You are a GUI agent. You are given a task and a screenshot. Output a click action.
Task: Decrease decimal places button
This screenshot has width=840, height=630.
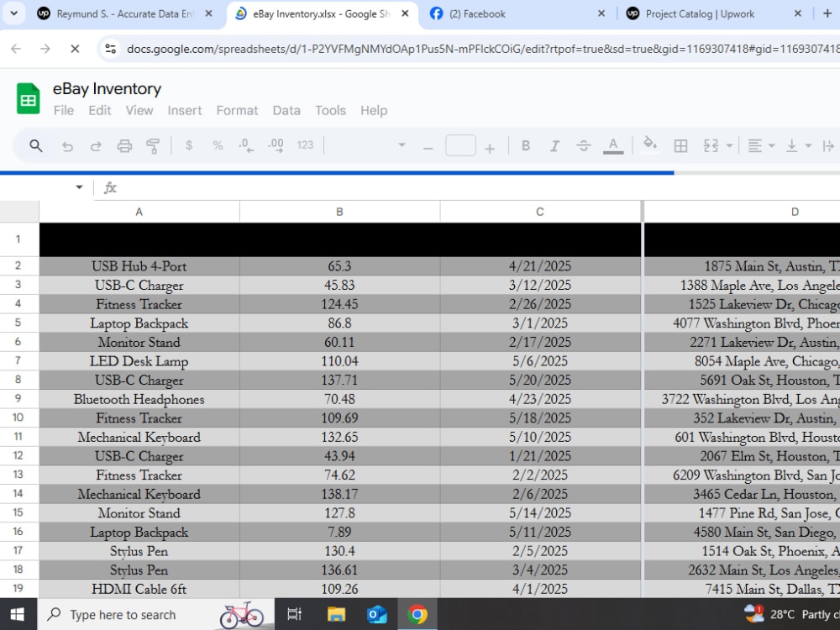[246, 145]
